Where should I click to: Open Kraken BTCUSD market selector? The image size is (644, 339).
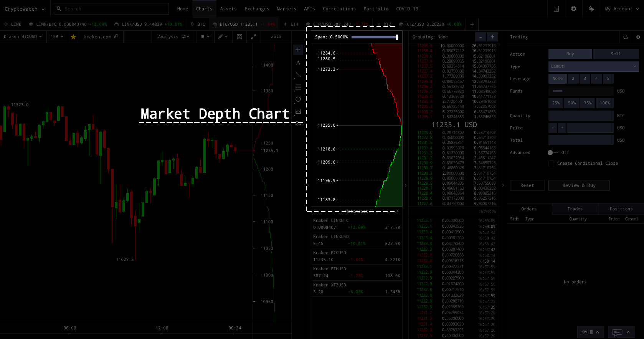tap(23, 37)
